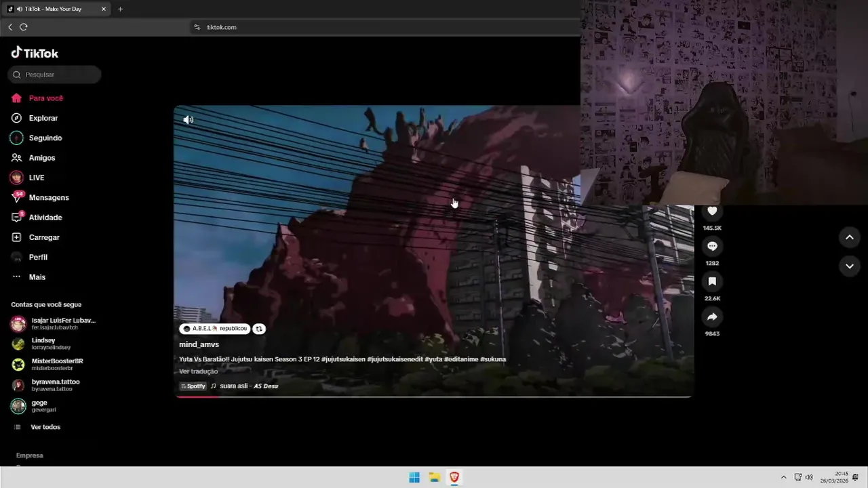The width and height of the screenshot is (868, 488).
Task: Click the Spotify badge
Action: click(x=193, y=386)
